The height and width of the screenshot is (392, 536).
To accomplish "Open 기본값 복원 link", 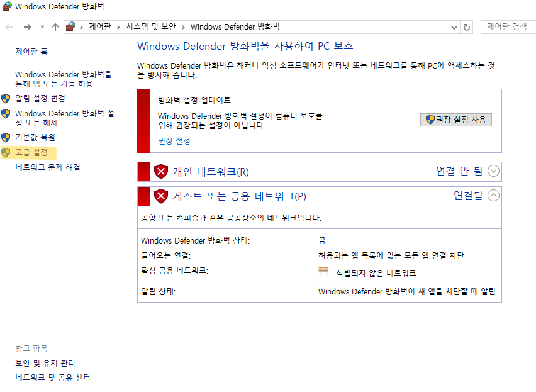I will tap(35, 137).
